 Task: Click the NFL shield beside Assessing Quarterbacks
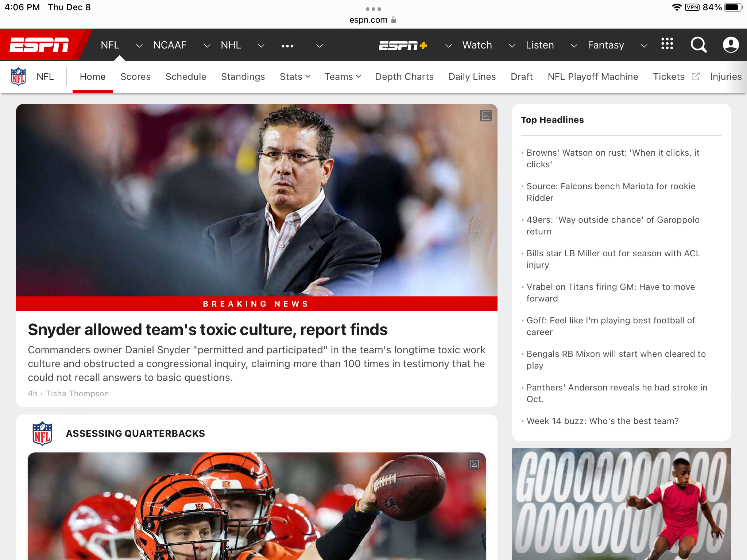click(42, 433)
